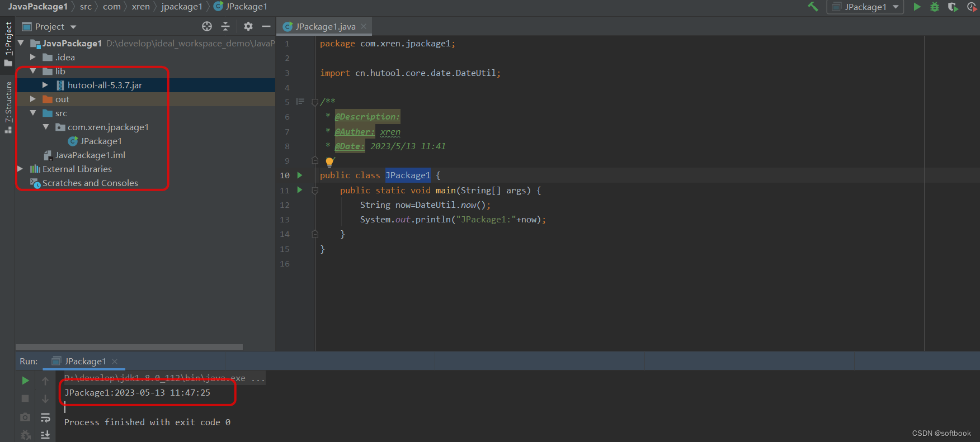This screenshot has height=442, width=980.
Task: Hide the Project panel with minus icon
Action: click(x=266, y=26)
